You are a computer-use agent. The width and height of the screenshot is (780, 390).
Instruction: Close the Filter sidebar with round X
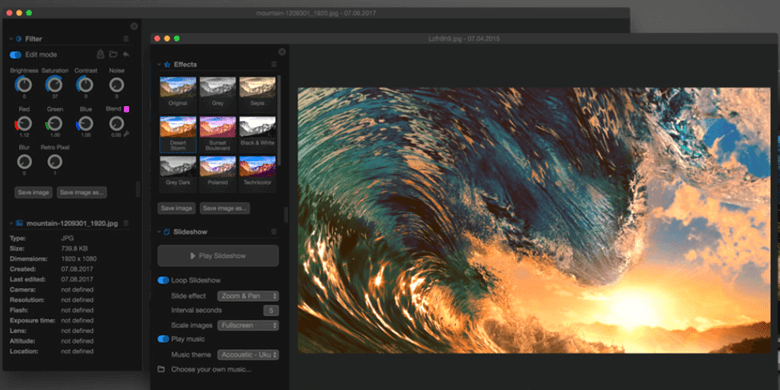point(134,26)
